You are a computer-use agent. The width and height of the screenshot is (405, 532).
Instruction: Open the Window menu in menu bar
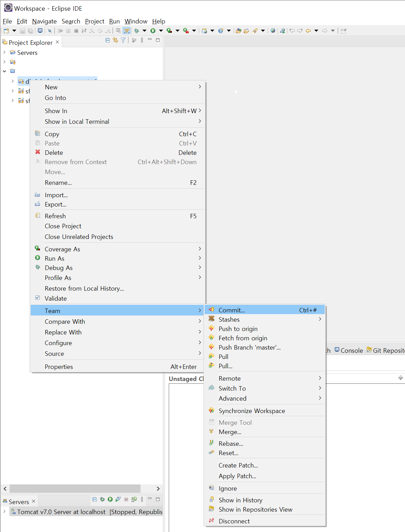[x=136, y=21]
